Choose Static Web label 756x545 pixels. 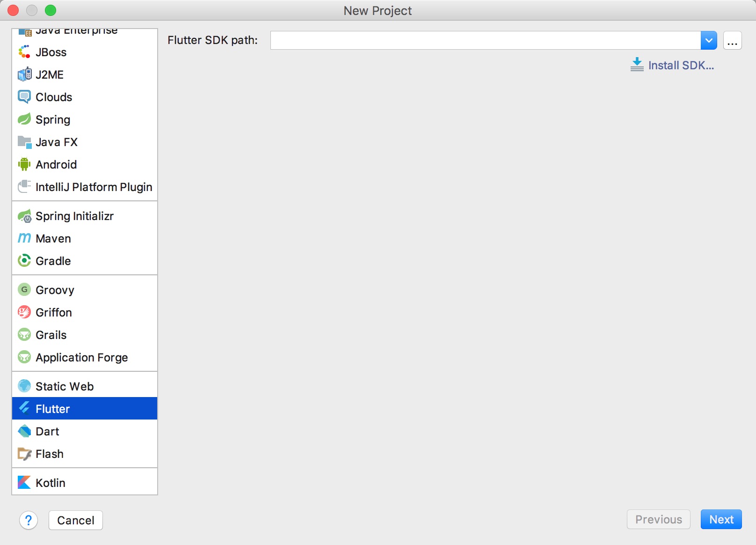tap(65, 387)
